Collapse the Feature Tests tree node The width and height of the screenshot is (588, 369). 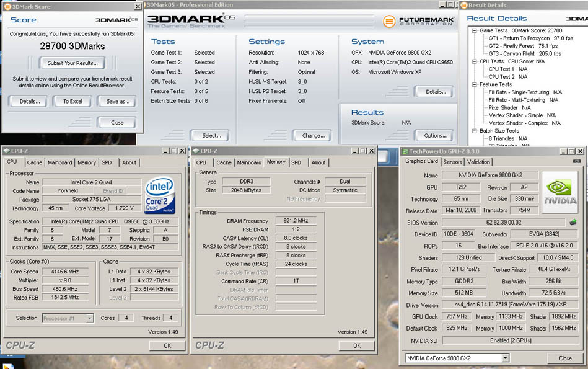pos(475,84)
